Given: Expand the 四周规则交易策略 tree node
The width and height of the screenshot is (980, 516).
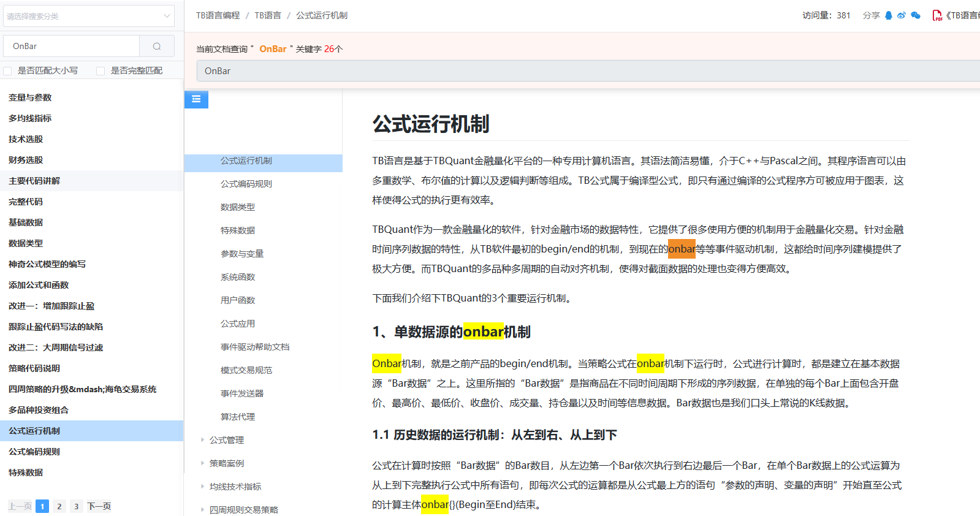Looking at the screenshot, I should tap(202, 510).
